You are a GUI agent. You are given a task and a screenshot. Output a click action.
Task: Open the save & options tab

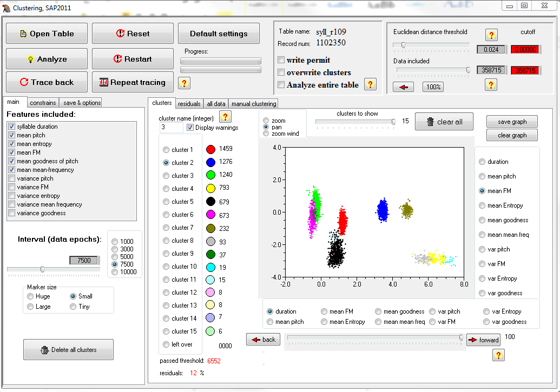pyautogui.click(x=81, y=103)
